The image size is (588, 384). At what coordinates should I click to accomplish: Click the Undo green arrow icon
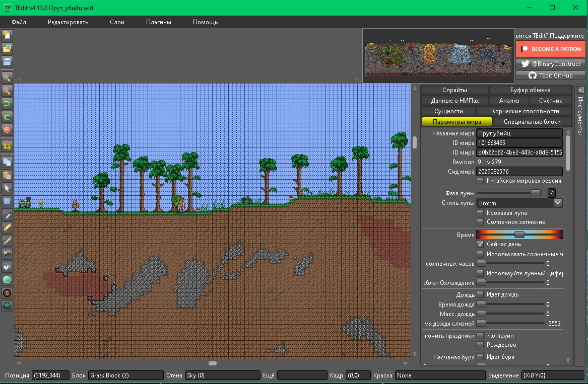(x=7, y=104)
